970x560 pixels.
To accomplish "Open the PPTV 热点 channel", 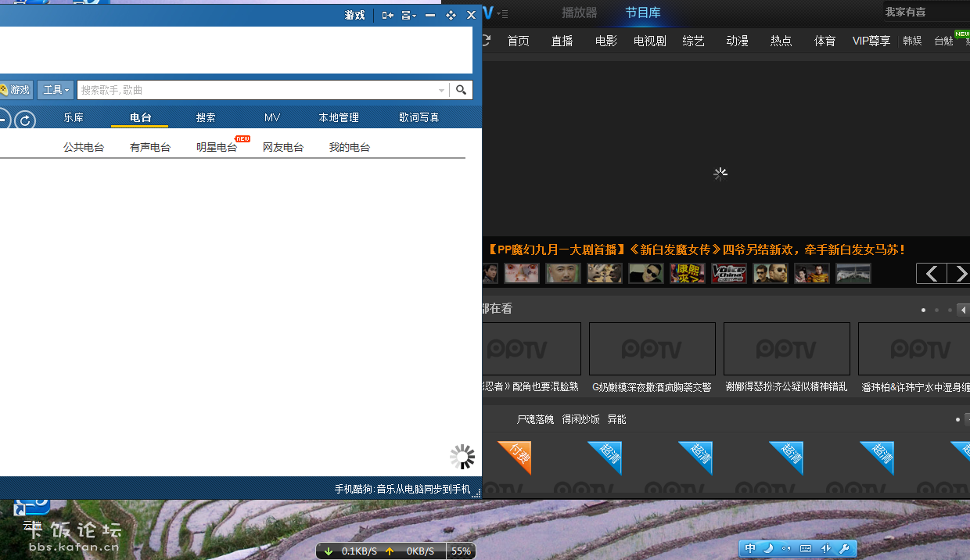I will (x=781, y=41).
